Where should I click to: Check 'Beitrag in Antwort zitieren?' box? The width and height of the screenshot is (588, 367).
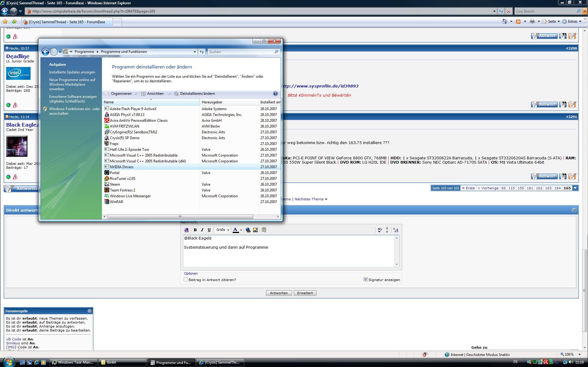[185, 280]
